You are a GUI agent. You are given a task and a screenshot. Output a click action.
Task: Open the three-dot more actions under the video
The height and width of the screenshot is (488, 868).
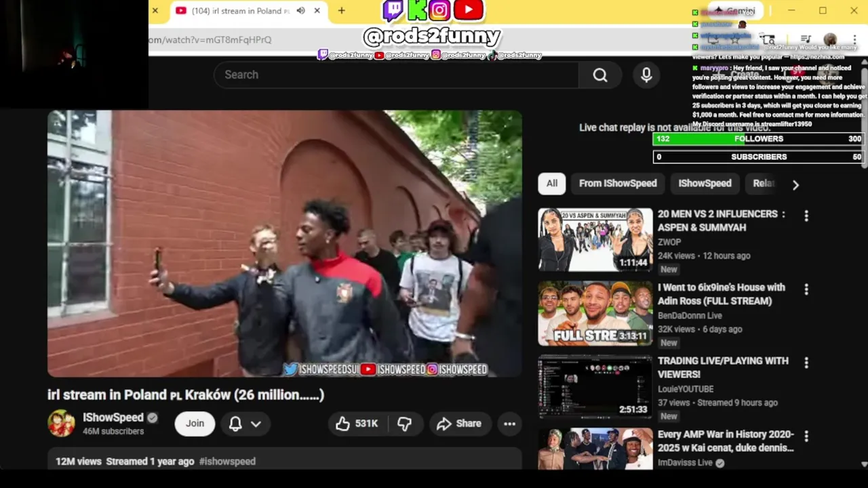[510, 424]
